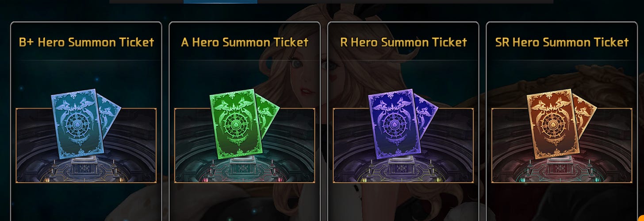Image resolution: width=644 pixels, height=221 pixels.
Task: Click the altar pedestal under the orange ticket
Action: 561,167
